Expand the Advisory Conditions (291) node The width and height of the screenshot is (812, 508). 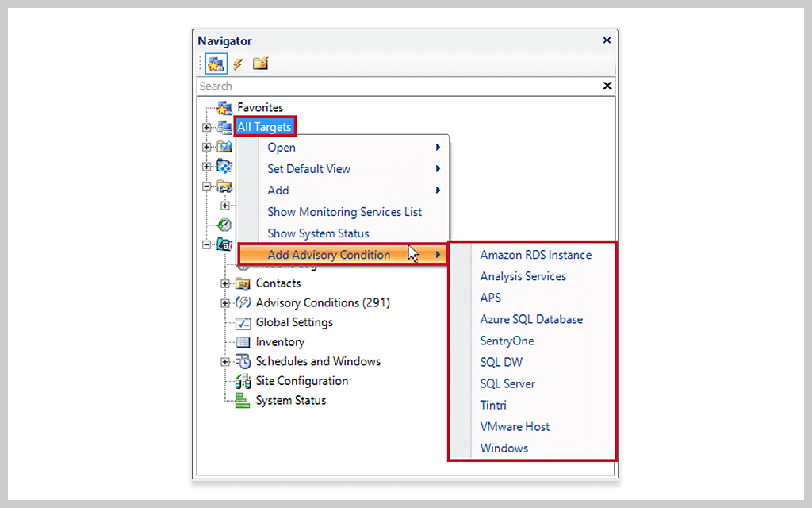[226, 302]
